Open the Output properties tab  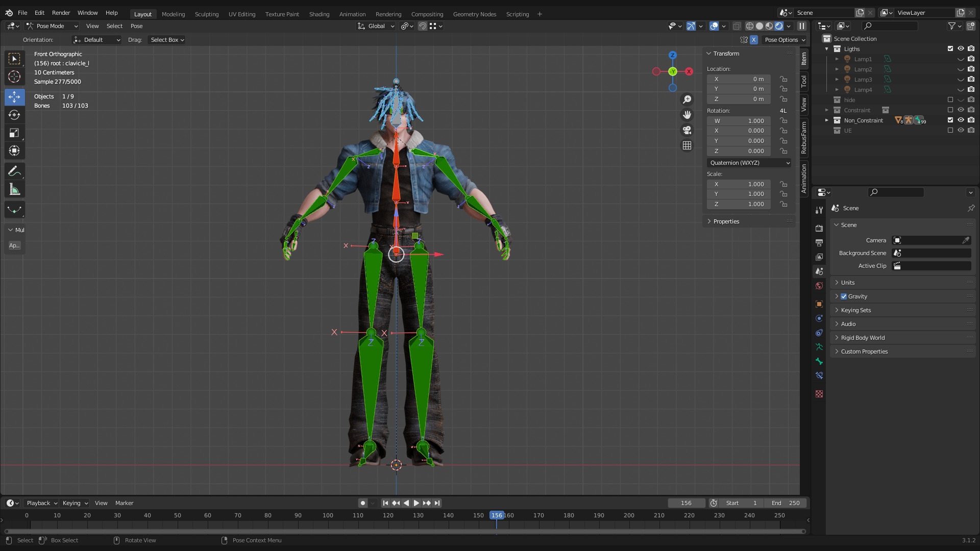tap(819, 242)
